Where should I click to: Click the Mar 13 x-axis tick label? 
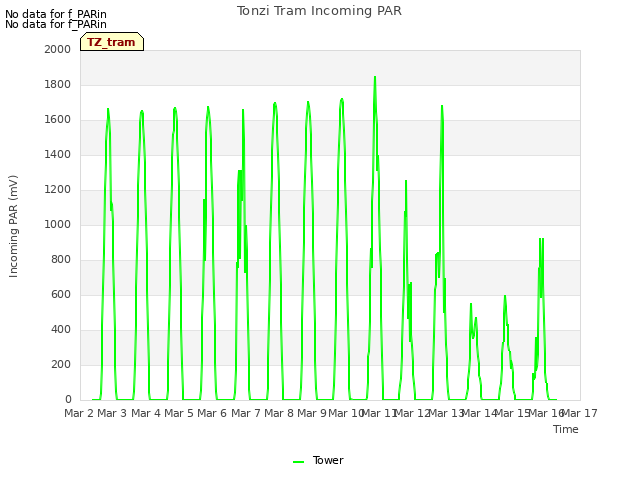446,413
